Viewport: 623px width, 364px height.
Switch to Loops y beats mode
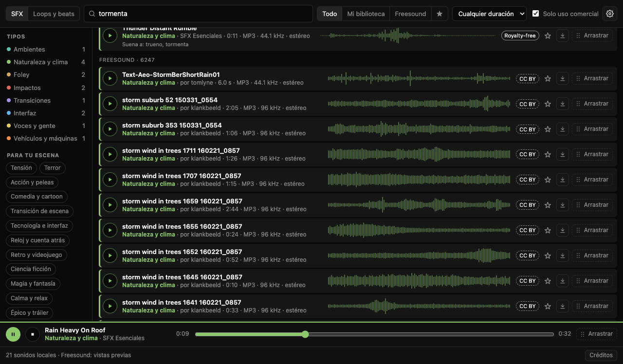(54, 14)
